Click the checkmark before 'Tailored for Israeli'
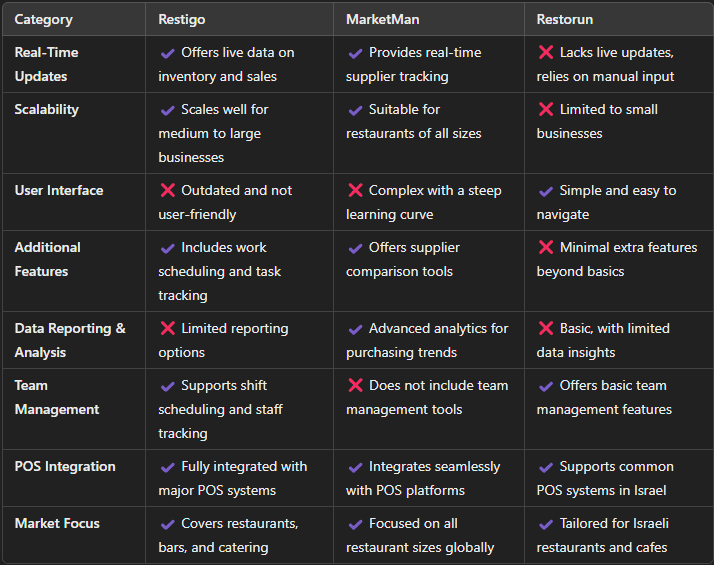The width and height of the screenshot is (714, 565). (x=546, y=524)
